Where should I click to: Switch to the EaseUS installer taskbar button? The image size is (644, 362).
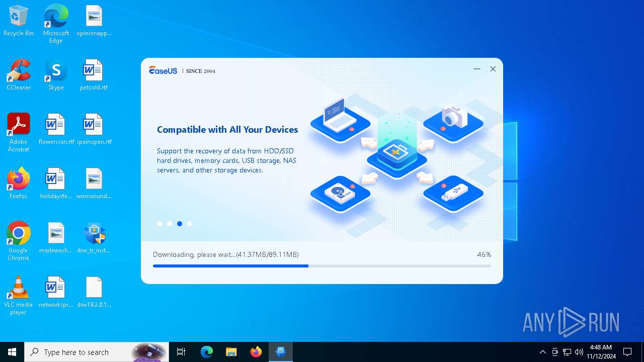[281, 352]
